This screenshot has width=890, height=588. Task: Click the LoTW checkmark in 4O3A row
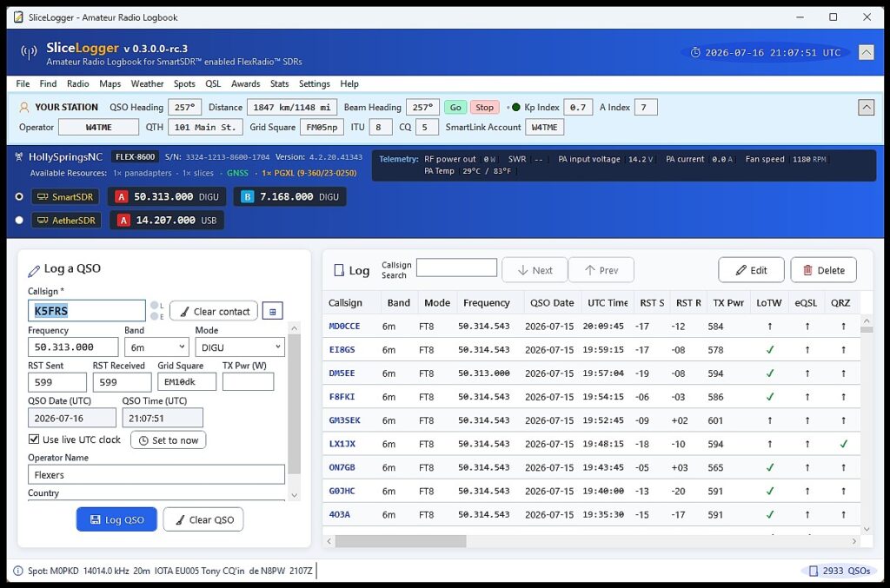point(770,515)
